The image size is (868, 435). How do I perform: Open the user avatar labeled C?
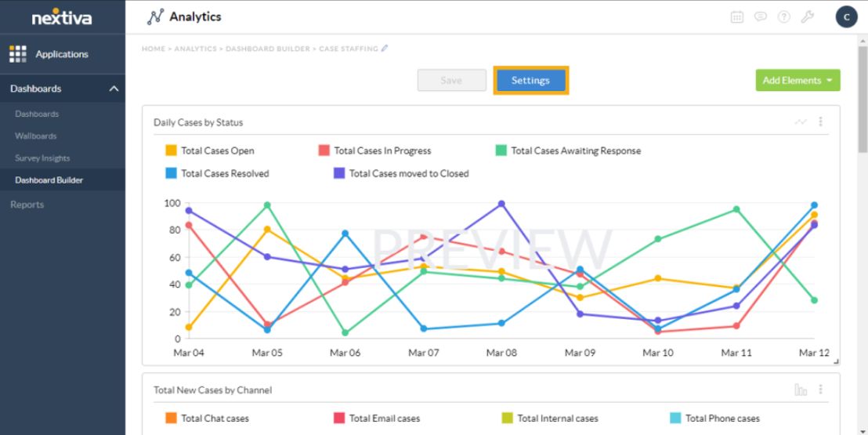846,16
